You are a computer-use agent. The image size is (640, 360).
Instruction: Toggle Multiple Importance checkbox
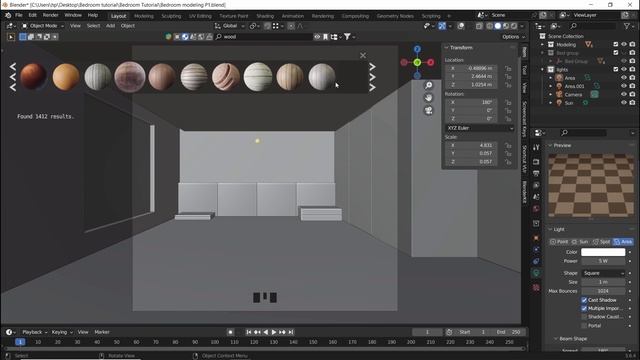[584, 309]
